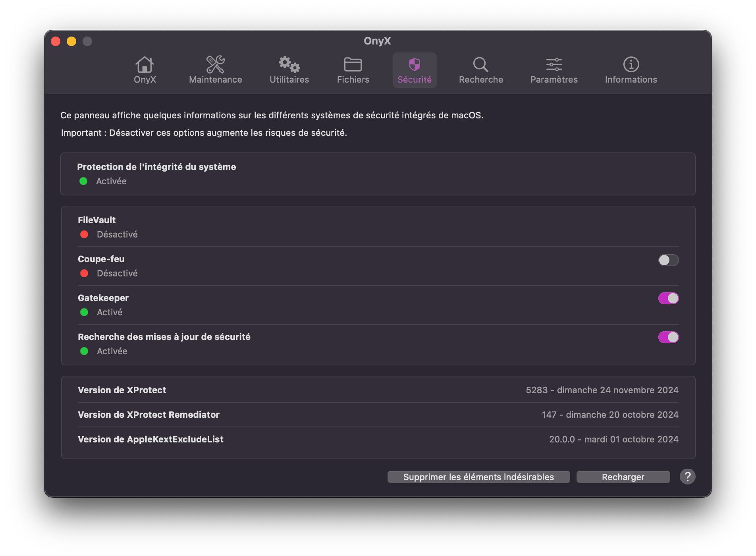This screenshot has height=556, width=756.
Task: Click the help question mark button
Action: [687, 477]
